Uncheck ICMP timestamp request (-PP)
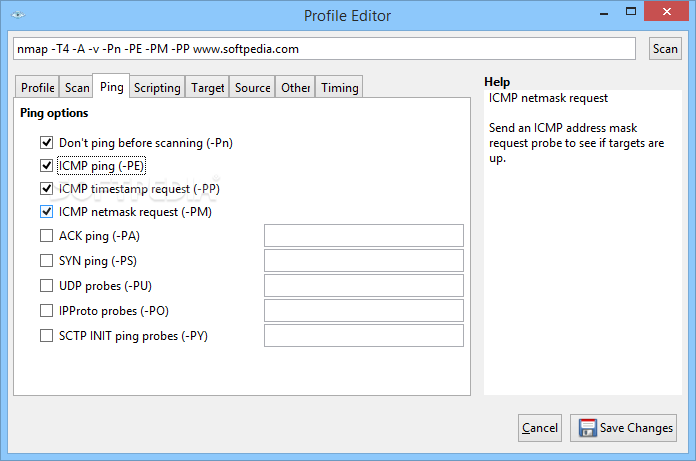 click(47, 189)
